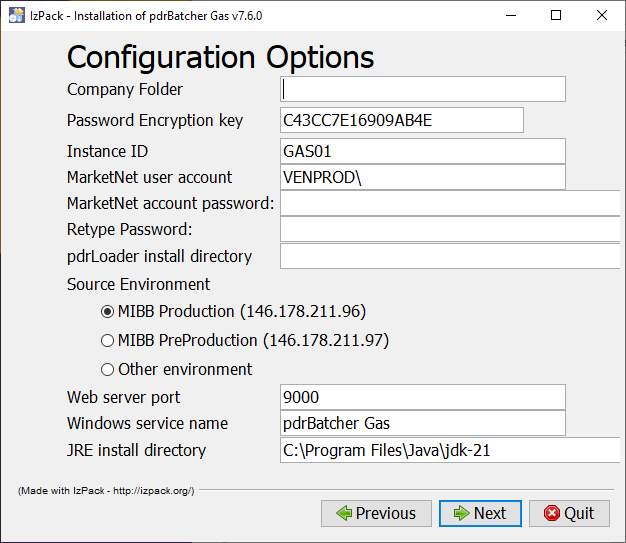Click Windows service name field
Image resolution: width=626 pixels, height=543 pixels.
coord(423,423)
